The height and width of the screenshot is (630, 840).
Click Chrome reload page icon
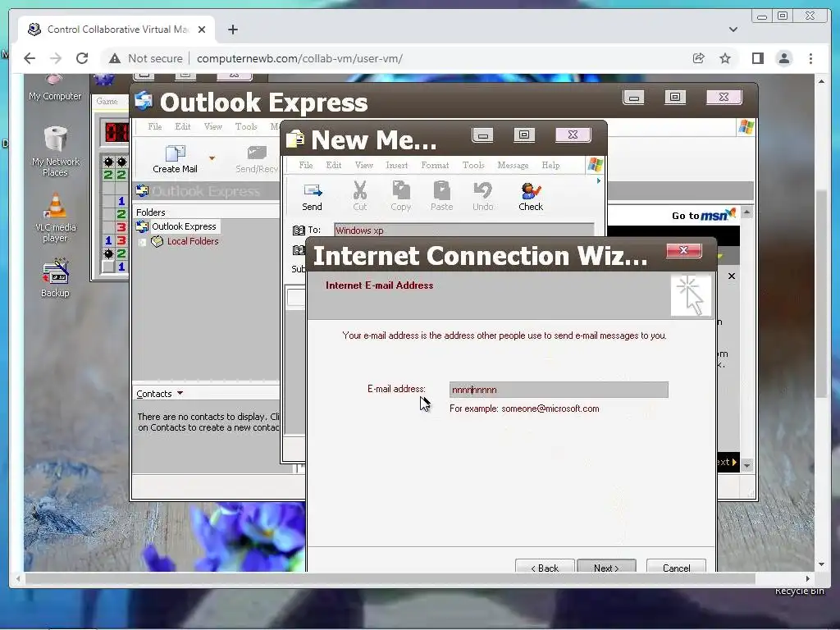click(x=82, y=58)
